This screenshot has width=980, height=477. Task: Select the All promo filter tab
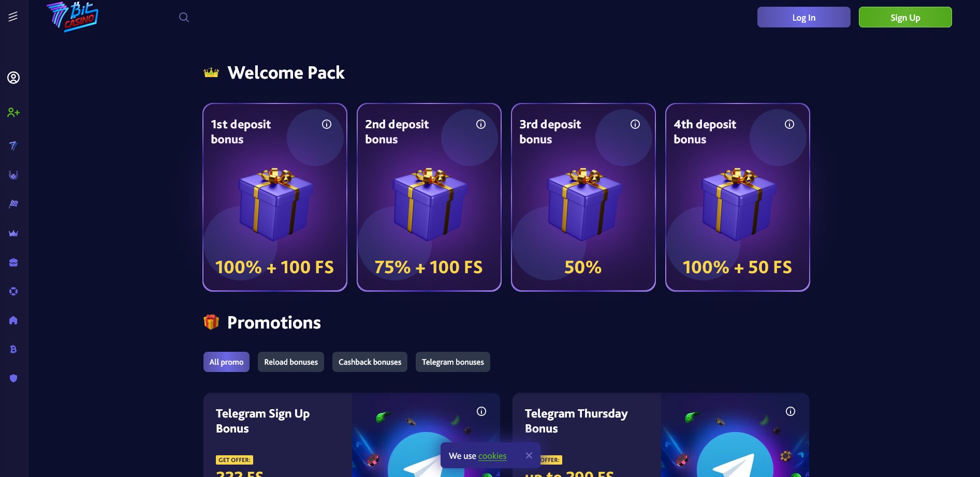click(x=226, y=362)
